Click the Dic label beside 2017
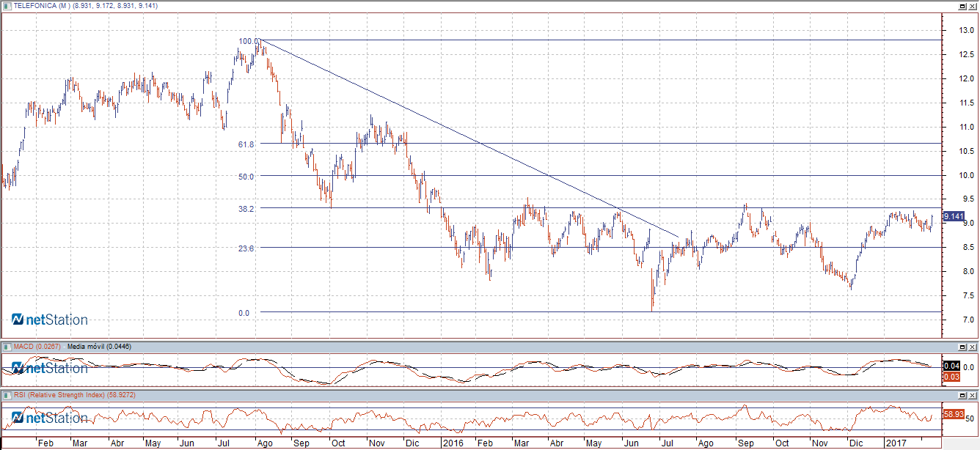This screenshot has width=980, height=450. [x=855, y=443]
